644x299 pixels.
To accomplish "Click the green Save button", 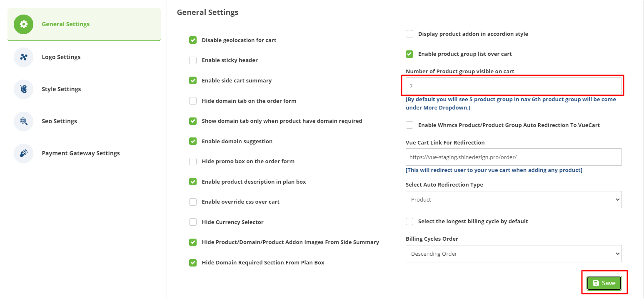I will click(x=604, y=283).
